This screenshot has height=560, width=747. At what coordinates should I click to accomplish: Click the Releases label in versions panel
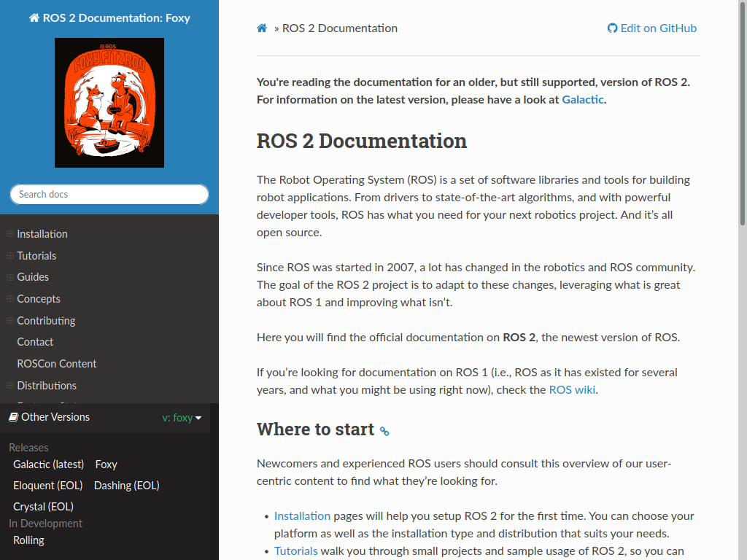(28, 448)
